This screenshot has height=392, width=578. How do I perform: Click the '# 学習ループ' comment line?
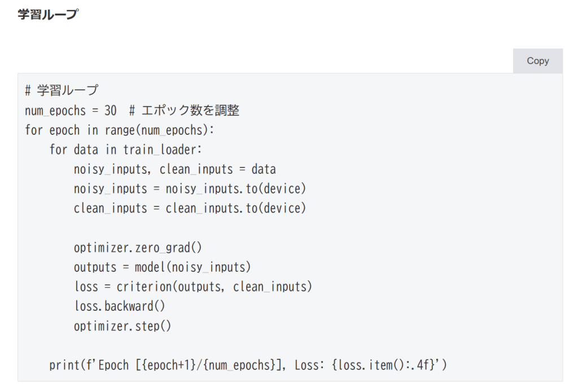[x=62, y=91]
